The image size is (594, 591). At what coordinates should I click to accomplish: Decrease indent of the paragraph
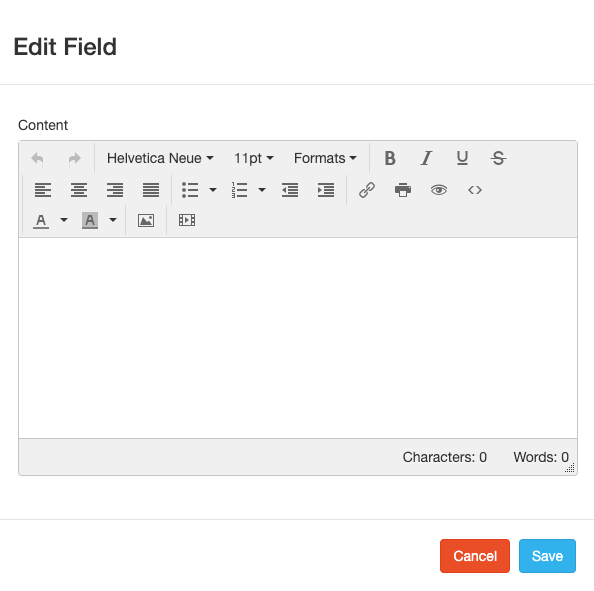290,190
